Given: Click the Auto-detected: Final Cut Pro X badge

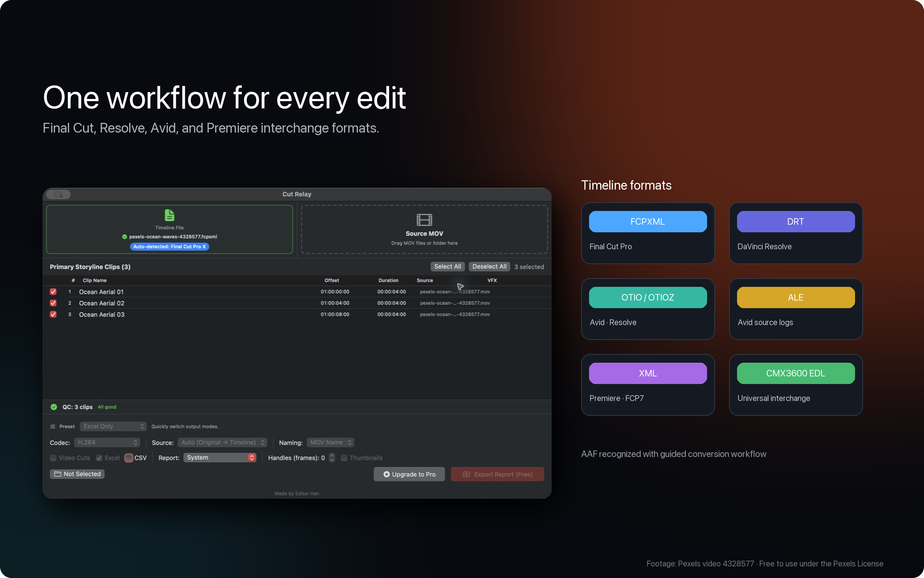Looking at the screenshot, I should [170, 247].
